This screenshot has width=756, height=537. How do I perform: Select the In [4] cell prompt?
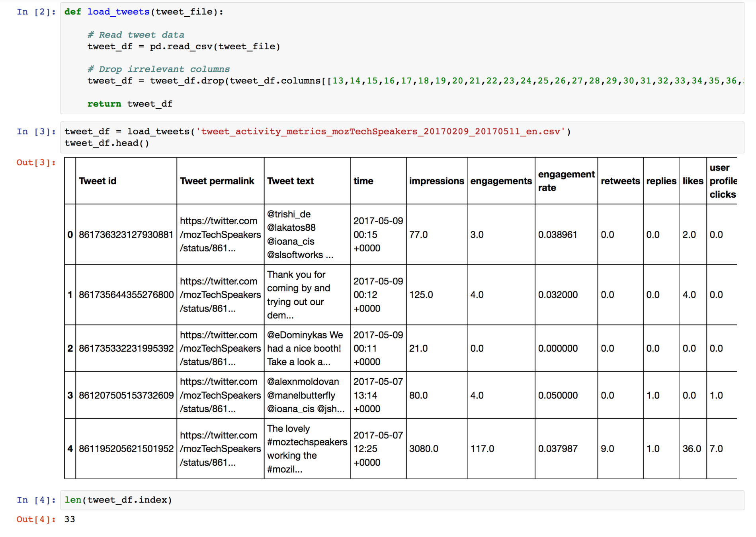pos(36,500)
